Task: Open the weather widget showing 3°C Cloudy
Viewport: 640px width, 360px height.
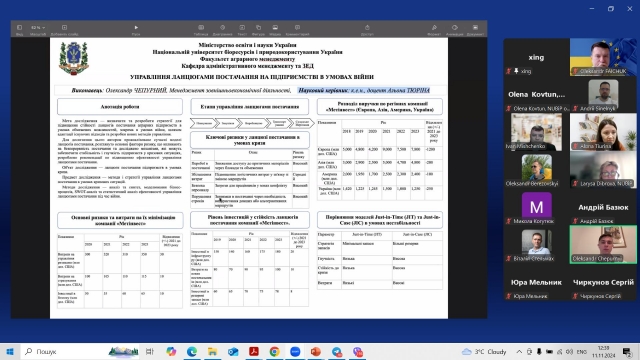Action: [x=484, y=351]
